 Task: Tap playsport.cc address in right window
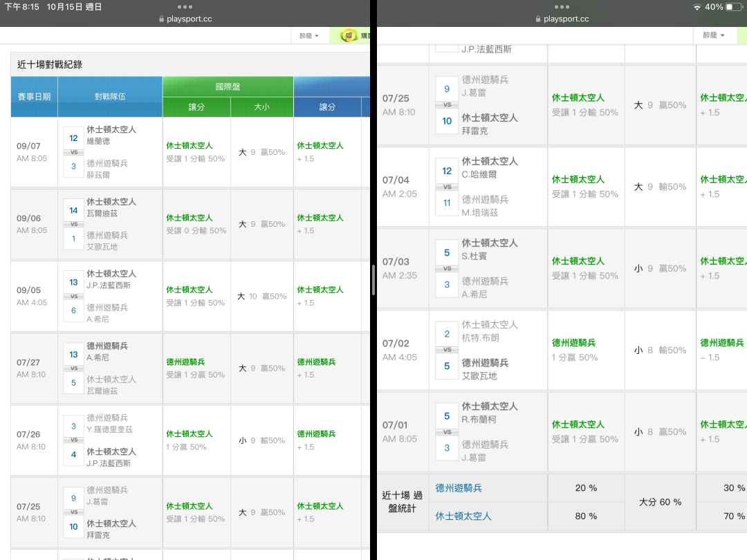coord(566,19)
